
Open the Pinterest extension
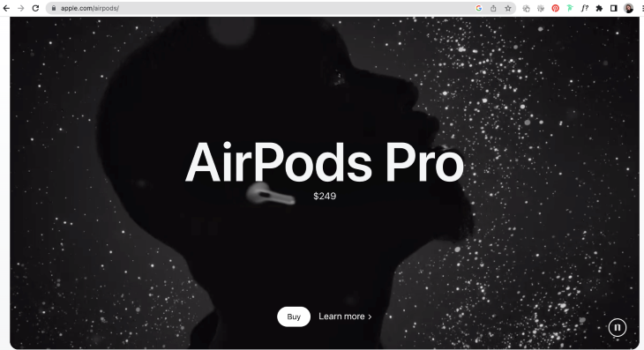pyautogui.click(x=555, y=8)
